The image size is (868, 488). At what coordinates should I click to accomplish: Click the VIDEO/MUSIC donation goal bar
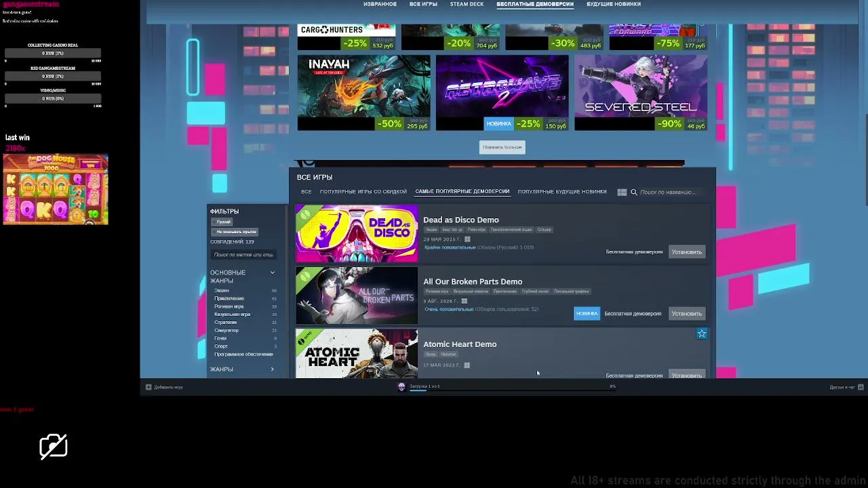tap(53, 99)
